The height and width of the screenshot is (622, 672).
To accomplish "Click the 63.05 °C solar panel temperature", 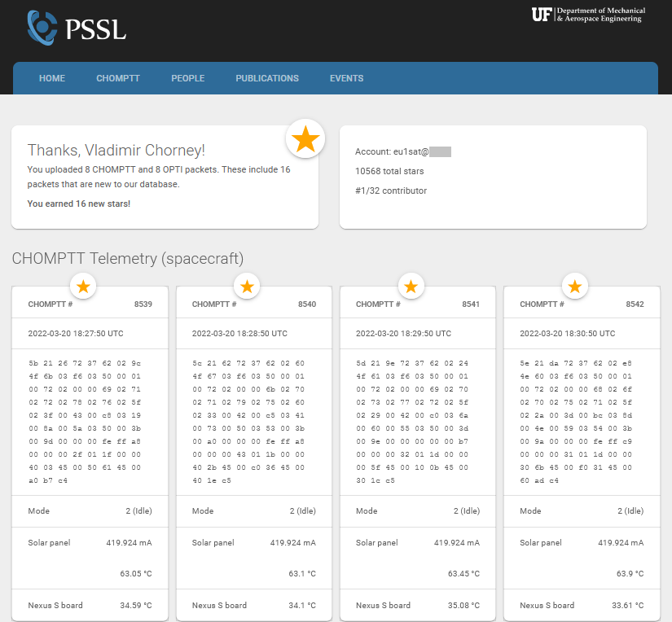I will (136, 574).
